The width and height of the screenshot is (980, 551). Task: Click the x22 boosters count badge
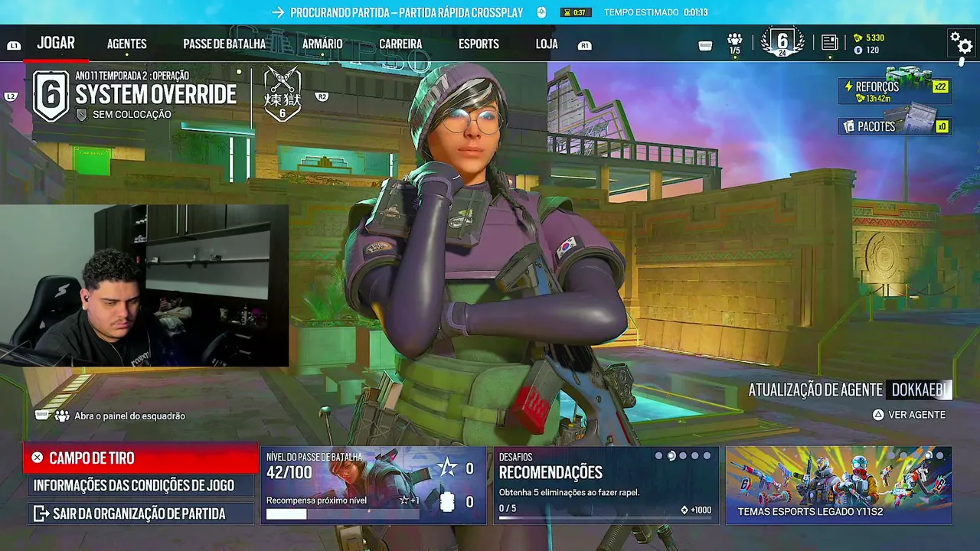pyautogui.click(x=940, y=86)
